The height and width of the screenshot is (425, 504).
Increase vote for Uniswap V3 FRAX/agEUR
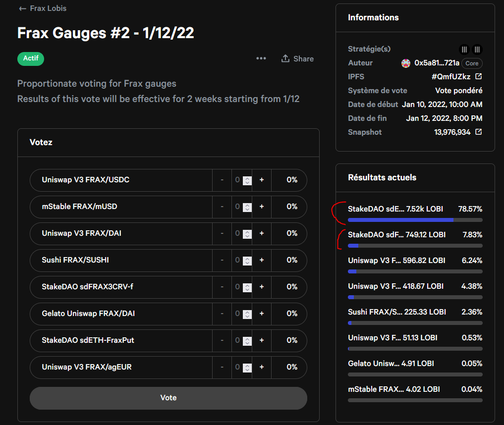[x=262, y=367]
